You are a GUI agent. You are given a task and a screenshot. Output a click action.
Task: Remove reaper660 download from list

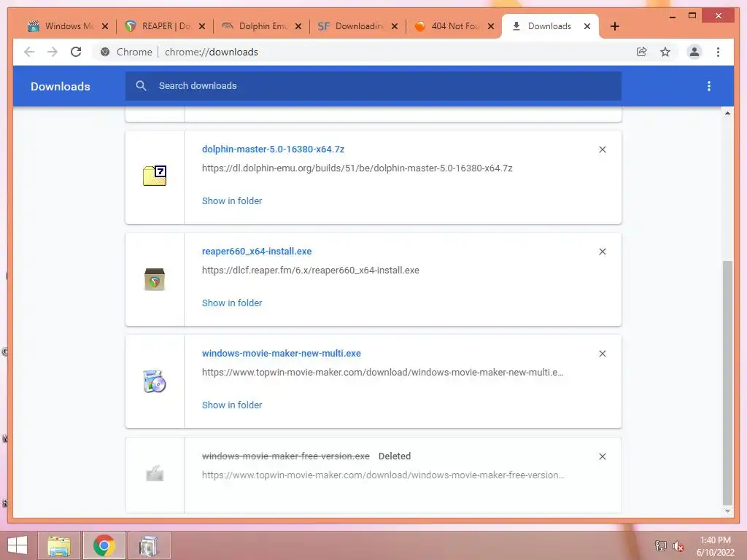pos(602,252)
